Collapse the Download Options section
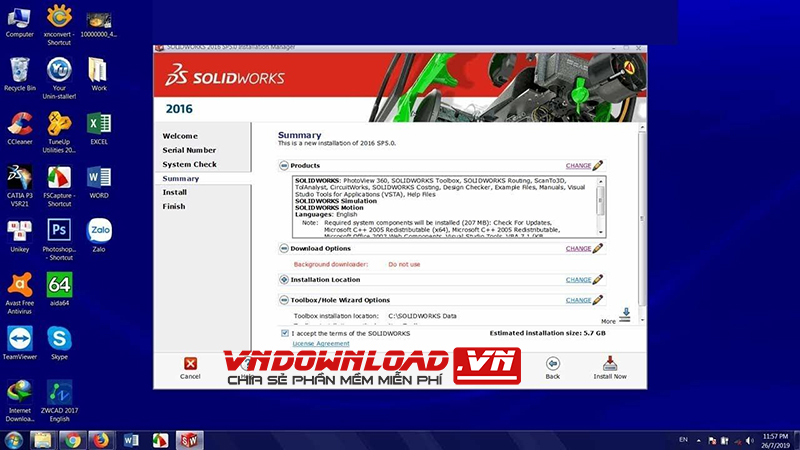Screen dimensions: 800x450 pos(284,248)
